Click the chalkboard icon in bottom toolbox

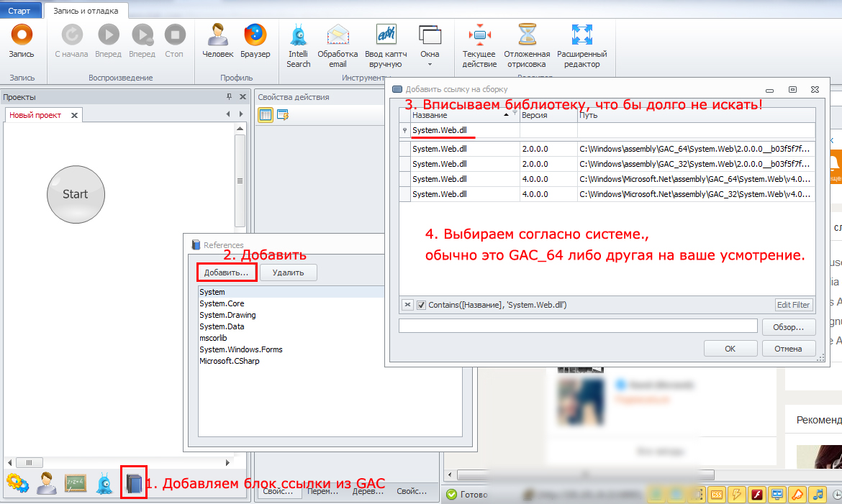(76, 483)
